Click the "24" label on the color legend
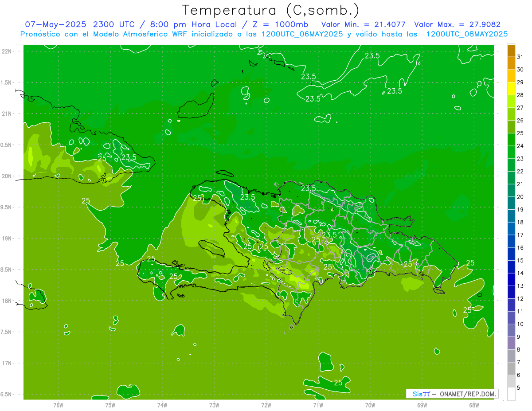Viewport: 532px width, 411px height. [520, 145]
